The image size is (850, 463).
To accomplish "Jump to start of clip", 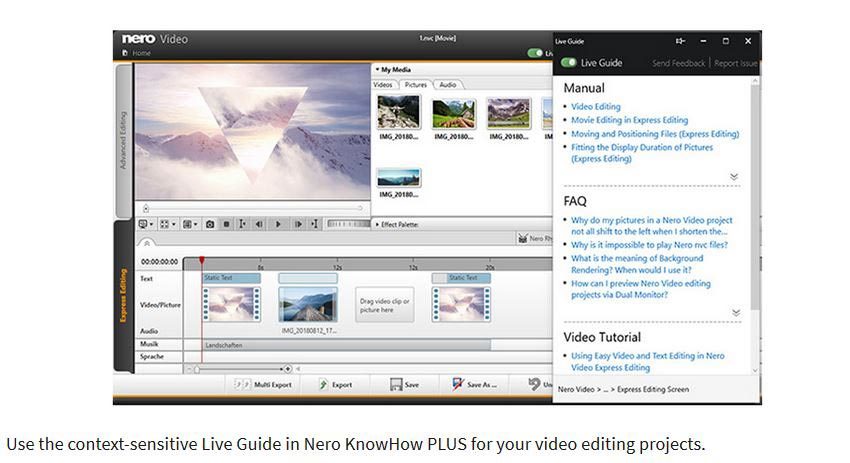I will pyautogui.click(x=242, y=224).
